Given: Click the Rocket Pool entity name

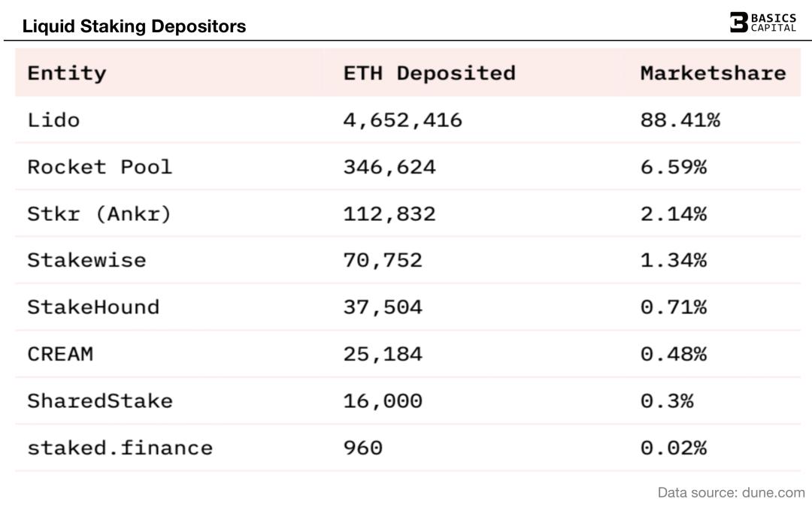Looking at the screenshot, I should click(100, 166).
